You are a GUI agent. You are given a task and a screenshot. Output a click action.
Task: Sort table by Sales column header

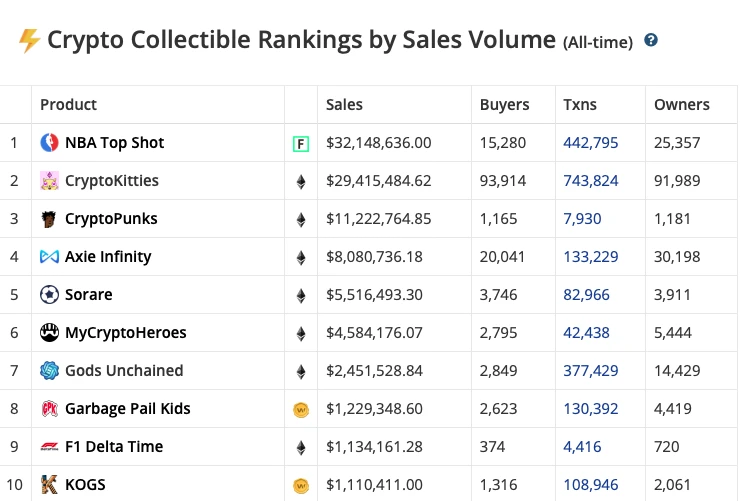(x=344, y=105)
